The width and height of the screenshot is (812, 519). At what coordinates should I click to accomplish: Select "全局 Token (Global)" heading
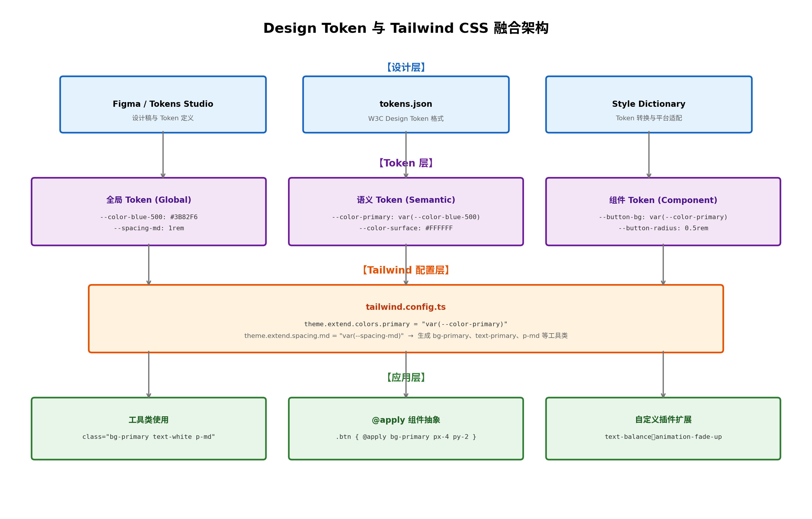click(x=149, y=200)
